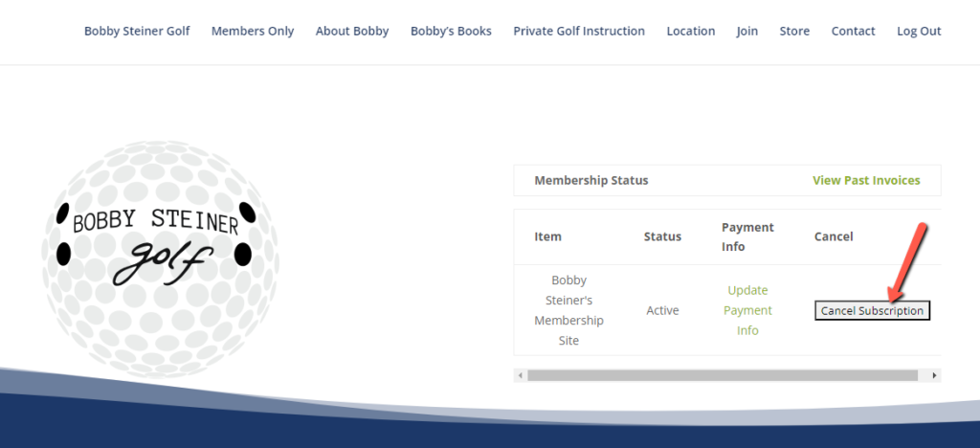The height and width of the screenshot is (448, 980).
Task: Click the Item column header
Action: click(547, 236)
